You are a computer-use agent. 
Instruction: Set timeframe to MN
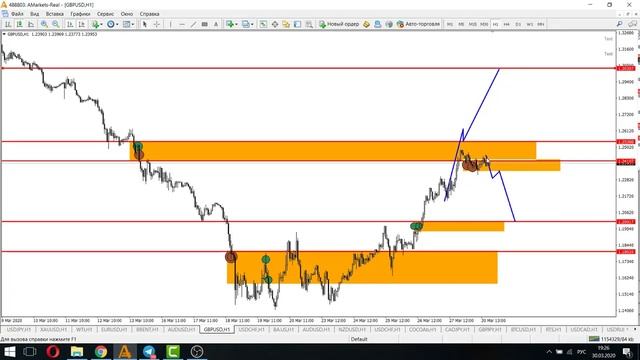coord(541,24)
